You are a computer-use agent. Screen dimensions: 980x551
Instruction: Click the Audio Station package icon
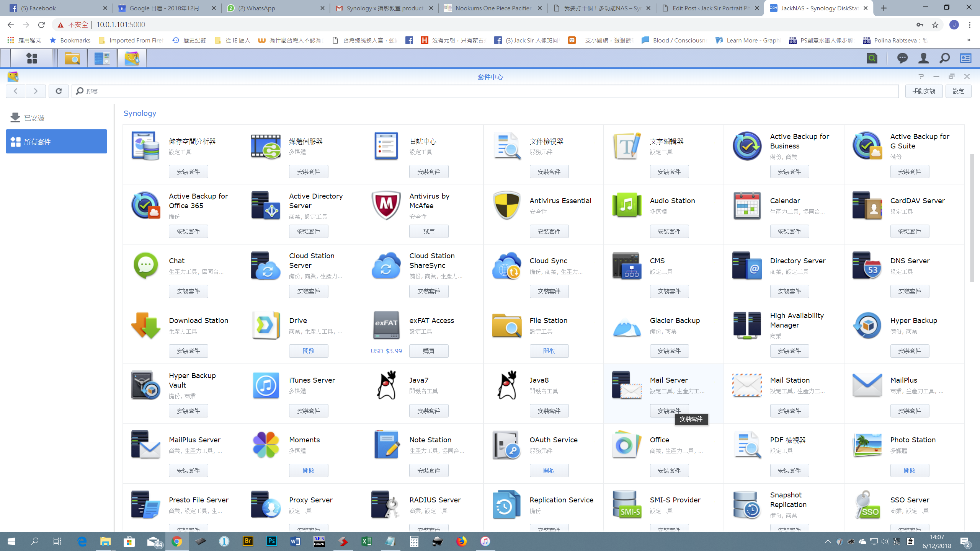[x=627, y=205]
